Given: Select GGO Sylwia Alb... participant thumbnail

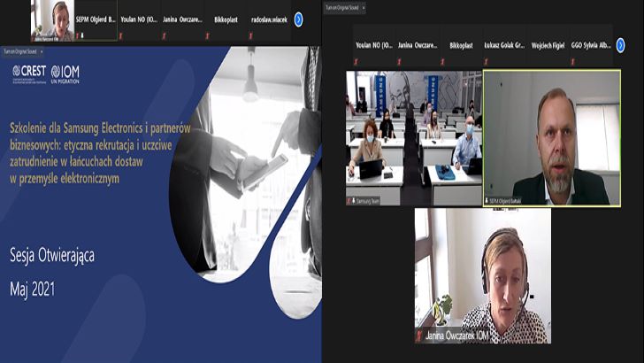Looking at the screenshot, I should [591, 45].
